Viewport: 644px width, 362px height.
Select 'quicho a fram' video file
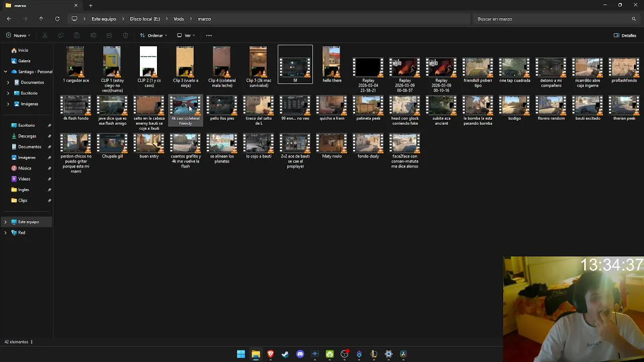(332, 109)
